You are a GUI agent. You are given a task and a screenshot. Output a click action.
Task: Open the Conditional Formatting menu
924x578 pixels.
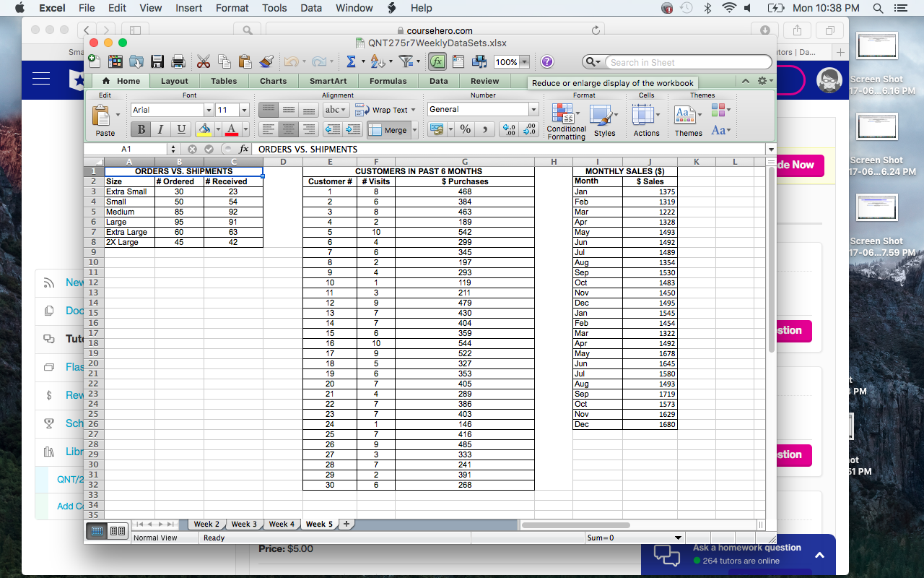(566, 121)
